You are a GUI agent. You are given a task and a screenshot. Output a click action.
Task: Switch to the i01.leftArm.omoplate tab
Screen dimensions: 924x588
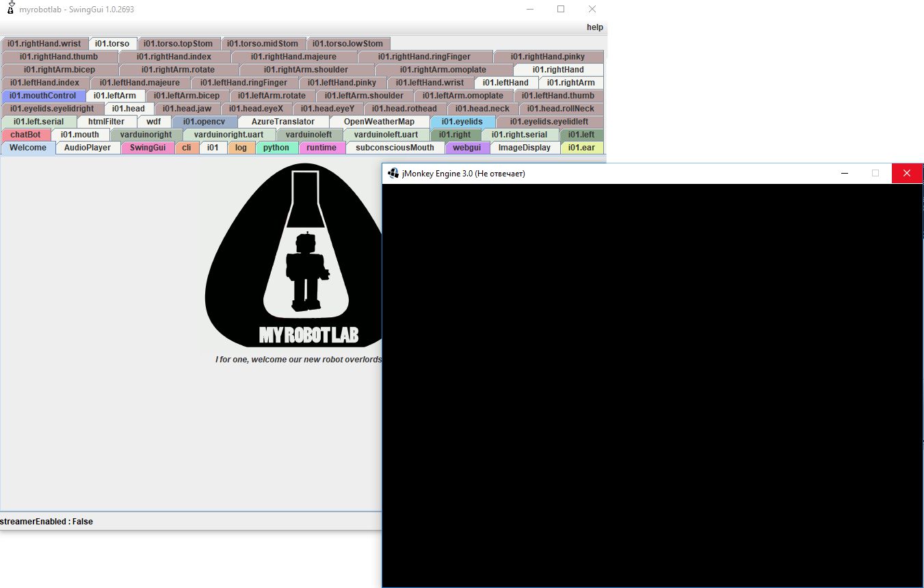[463, 96]
